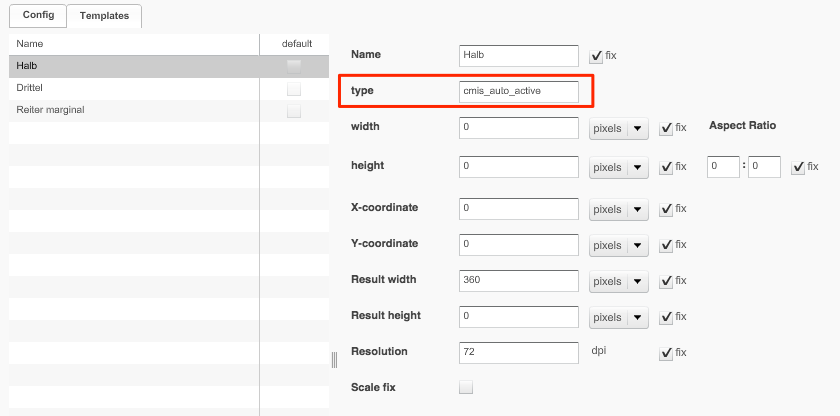Click the type input field
Screen dimensions: 840x416
click(519, 92)
